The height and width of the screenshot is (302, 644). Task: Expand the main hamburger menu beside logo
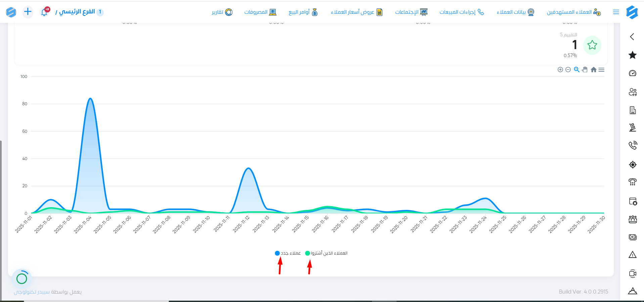616,12
